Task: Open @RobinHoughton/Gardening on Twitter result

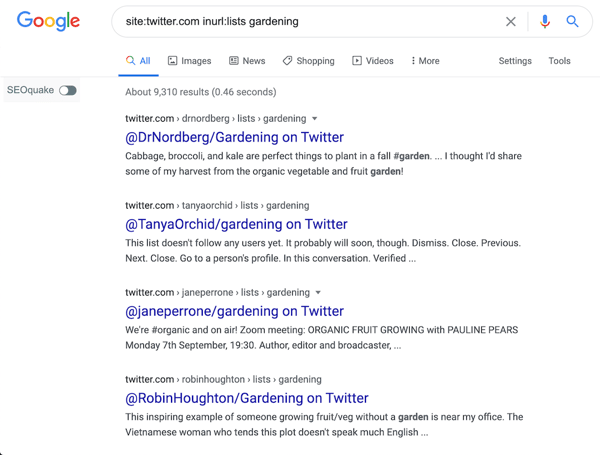Action: click(x=246, y=398)
